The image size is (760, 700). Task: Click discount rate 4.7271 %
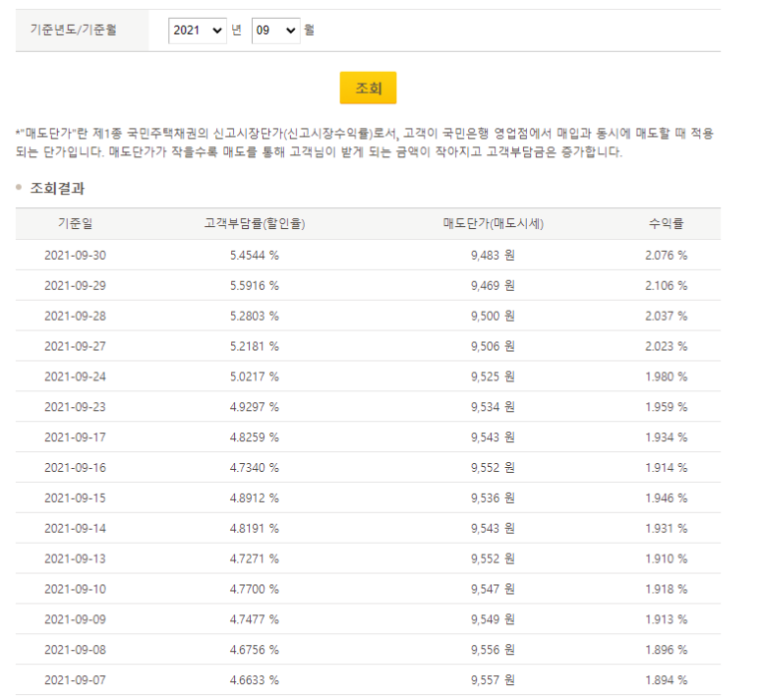(x=255, y=559)
